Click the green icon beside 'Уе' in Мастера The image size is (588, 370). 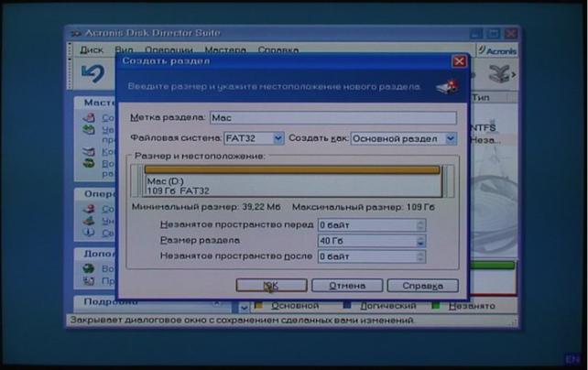(x=89, y=130)
